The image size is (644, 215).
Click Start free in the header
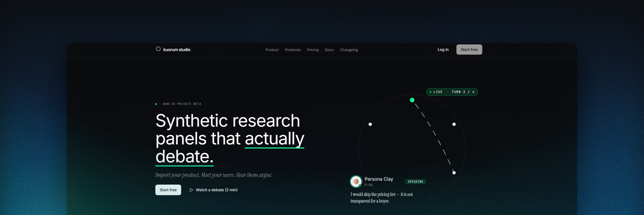469,49
